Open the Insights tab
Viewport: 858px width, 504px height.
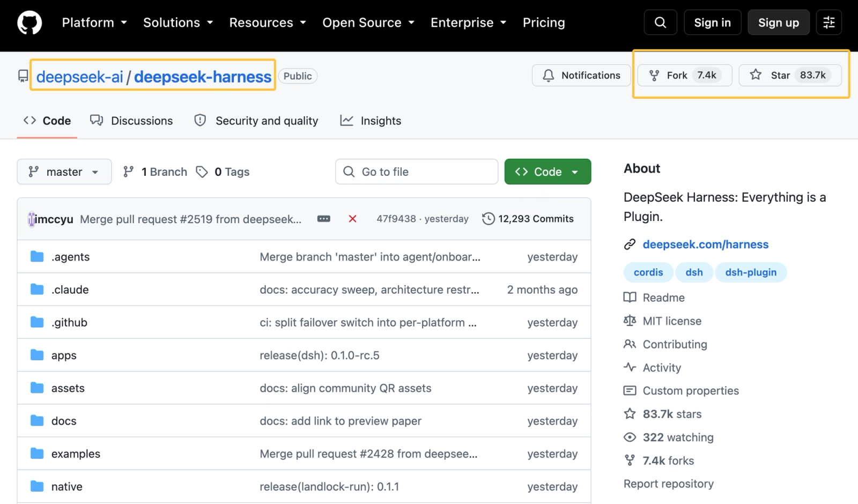371,121
